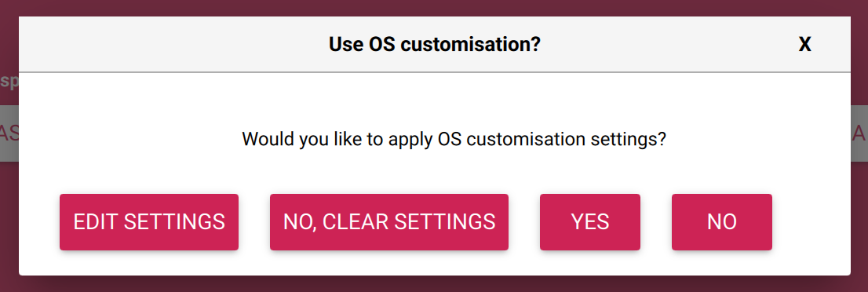Close the dialog with the X
The image size is (868, 292).
click(805, 44)
